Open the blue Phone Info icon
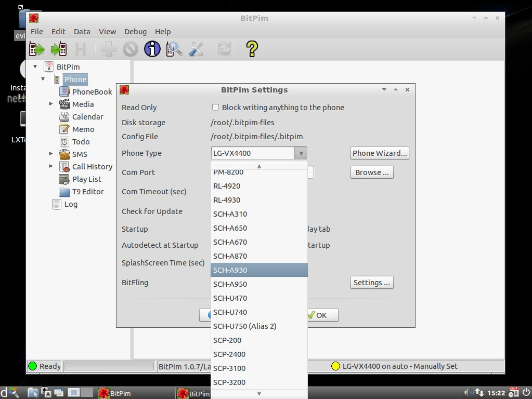This screenshot has width=532, height=399. (x=152, y=49)
